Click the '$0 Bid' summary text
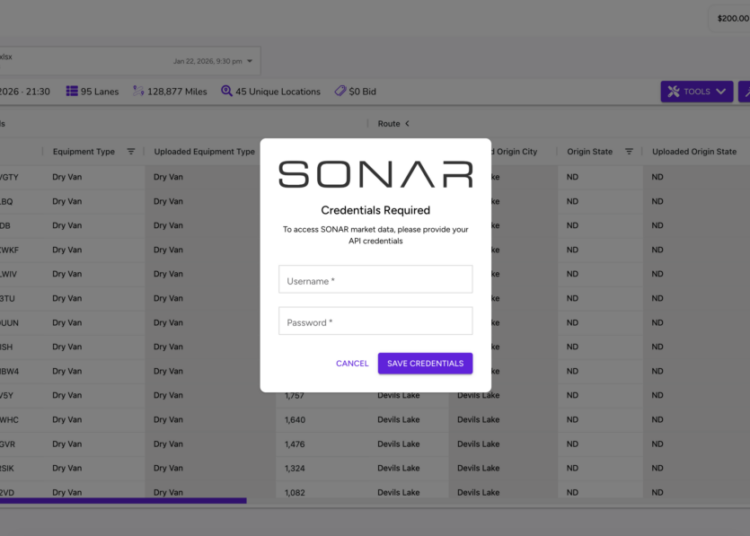Image resolution: width=750 pixels, height=536 pixels. (x=363, y=91)
